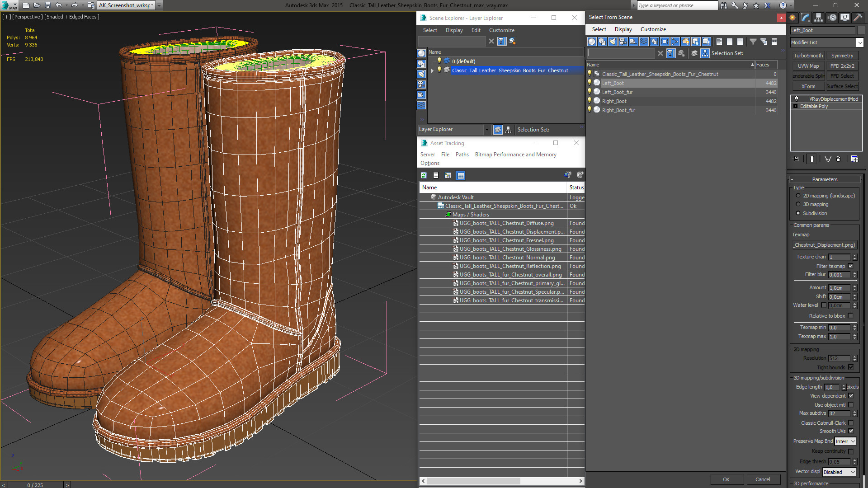Click the Pin Stack icon under modifier stack
The image size is (868, 488).
(x=796, y=159)
